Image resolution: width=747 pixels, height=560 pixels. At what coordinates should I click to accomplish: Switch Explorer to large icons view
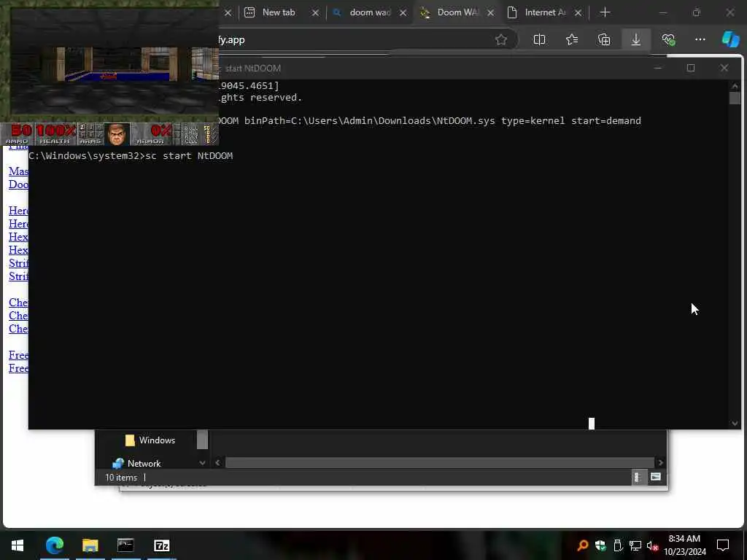pyautogui.click(x=656, y=477)
